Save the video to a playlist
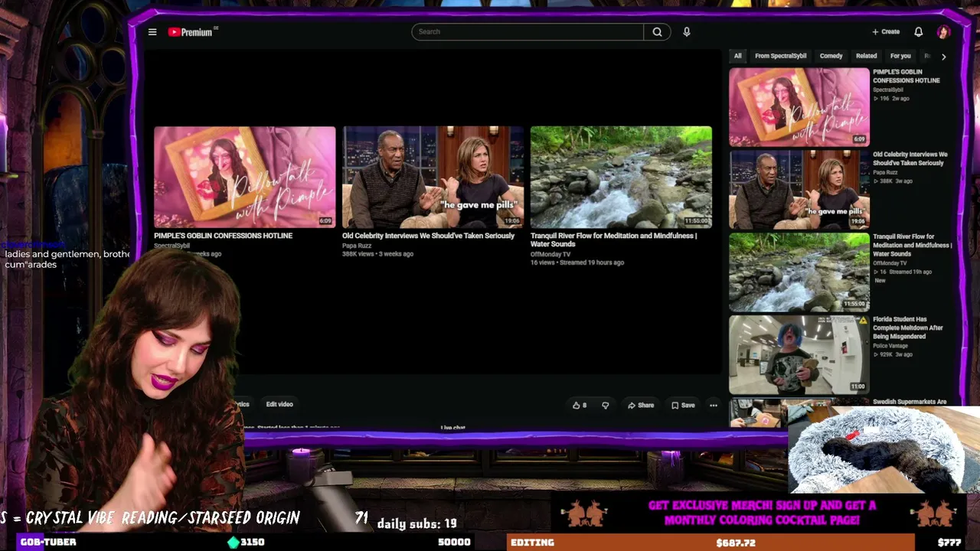This screenshot has height=551, width=980. pos(683,406)
